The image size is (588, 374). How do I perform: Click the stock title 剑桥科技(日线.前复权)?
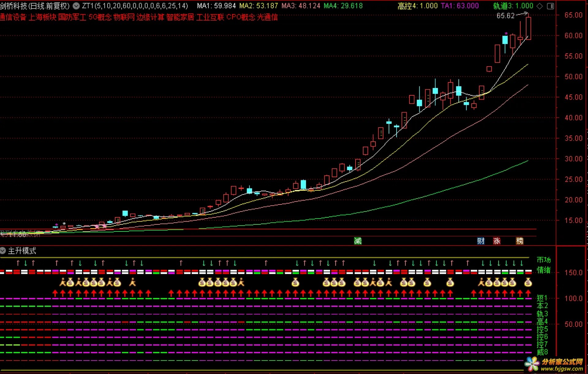point(35,6)
